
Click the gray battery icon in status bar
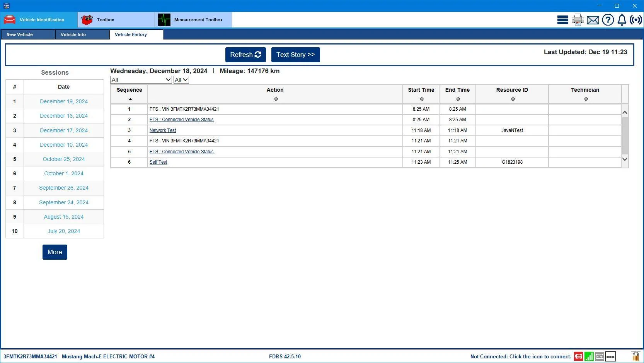pyautogui.click(x=600, y=356)
